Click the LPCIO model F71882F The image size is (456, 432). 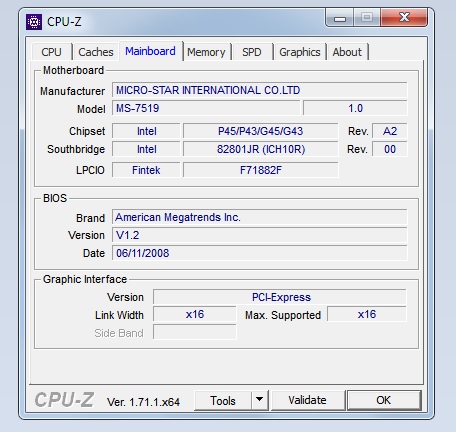(x=260, y=170)
